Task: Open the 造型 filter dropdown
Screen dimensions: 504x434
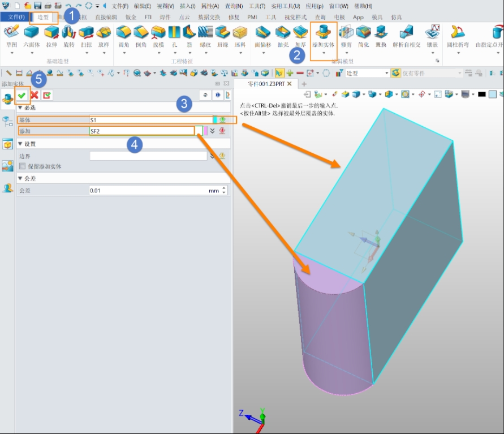Action: pyautogui.click(x=387, y=74)
